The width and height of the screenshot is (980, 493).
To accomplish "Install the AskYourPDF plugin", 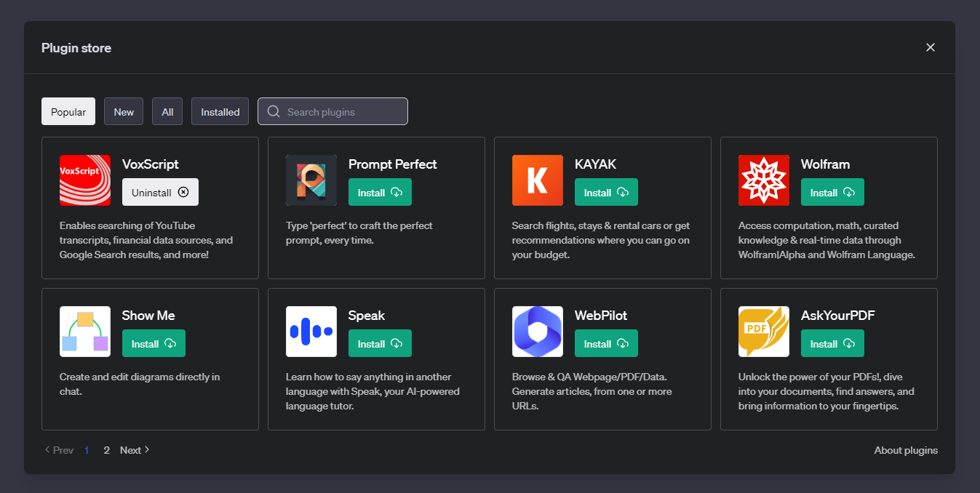I will coord(832,343).
